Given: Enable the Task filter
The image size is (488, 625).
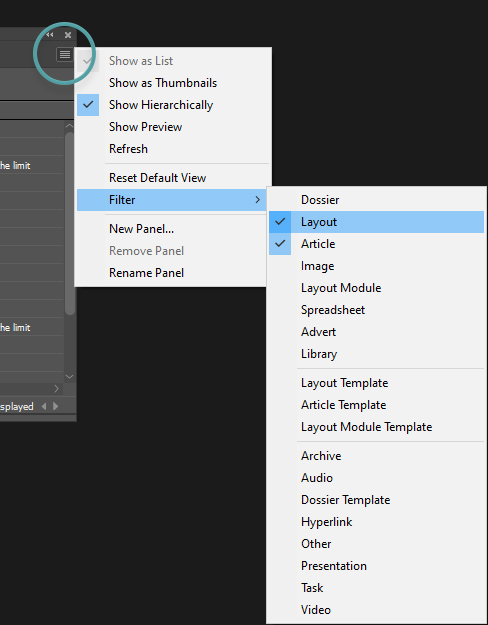Looking at the screenshot, I should (x=376, y=588).
